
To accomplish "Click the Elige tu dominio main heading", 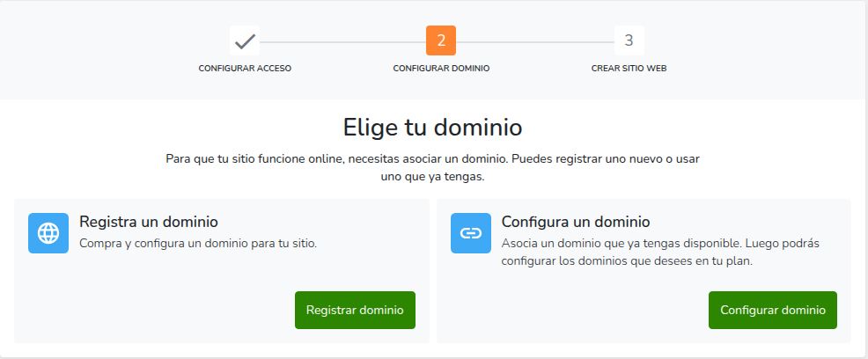I will pyautogui.click(x=433, y=127).
